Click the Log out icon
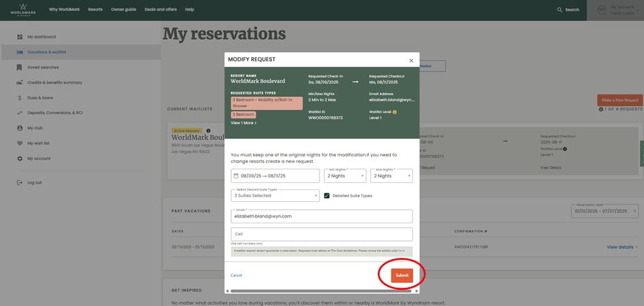The height and width of the screenshot is (306, 644). point(20,182)
